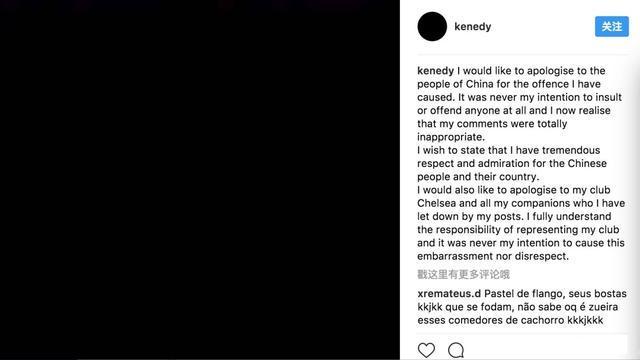Open kenedy profile from header username

tap(473, 27)
